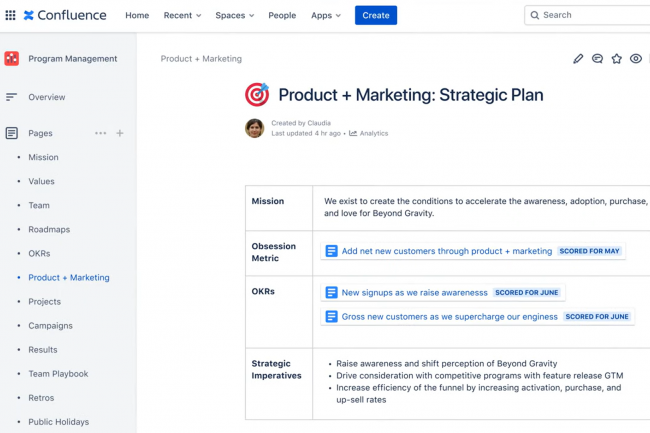
Task: Click the Confluence logo
Action: point(66,15)
